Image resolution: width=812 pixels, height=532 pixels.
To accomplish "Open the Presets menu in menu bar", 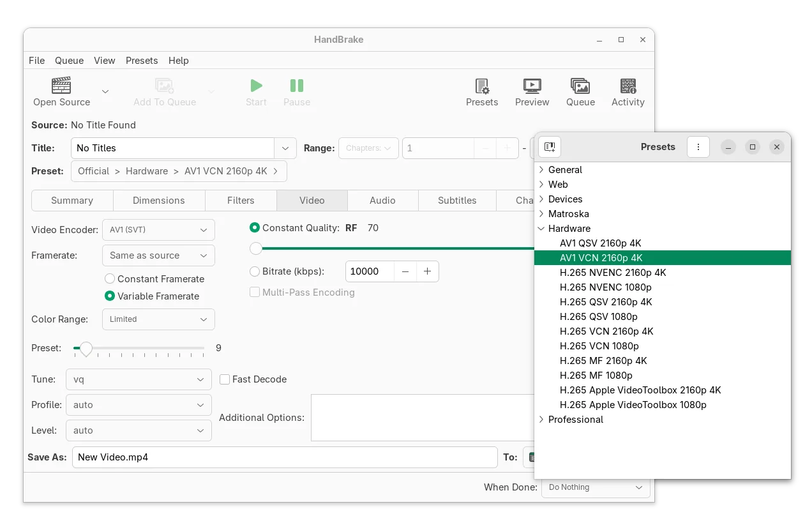I will coord(142,61).
